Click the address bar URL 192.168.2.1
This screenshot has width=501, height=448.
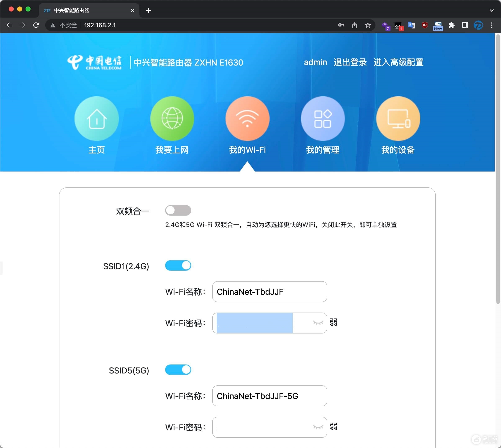coord(100,25)
